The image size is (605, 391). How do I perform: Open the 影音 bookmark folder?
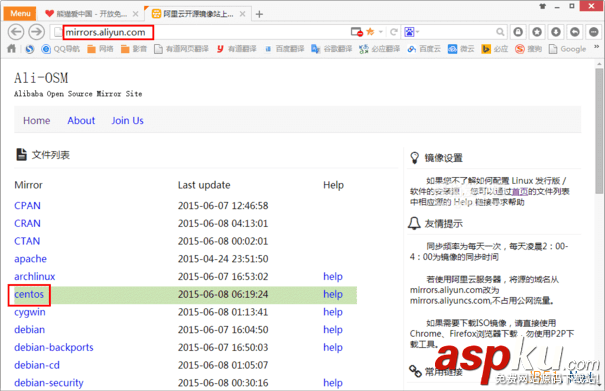134,49
